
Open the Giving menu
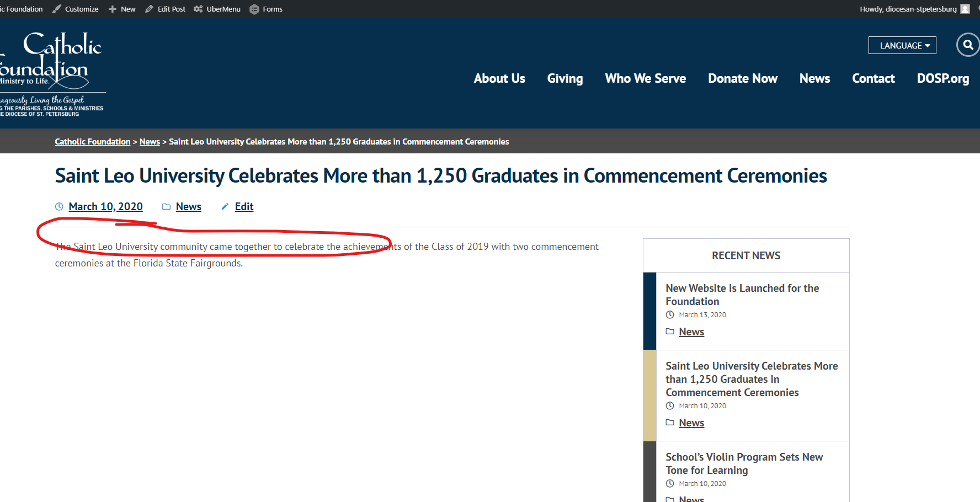[564, 78]
